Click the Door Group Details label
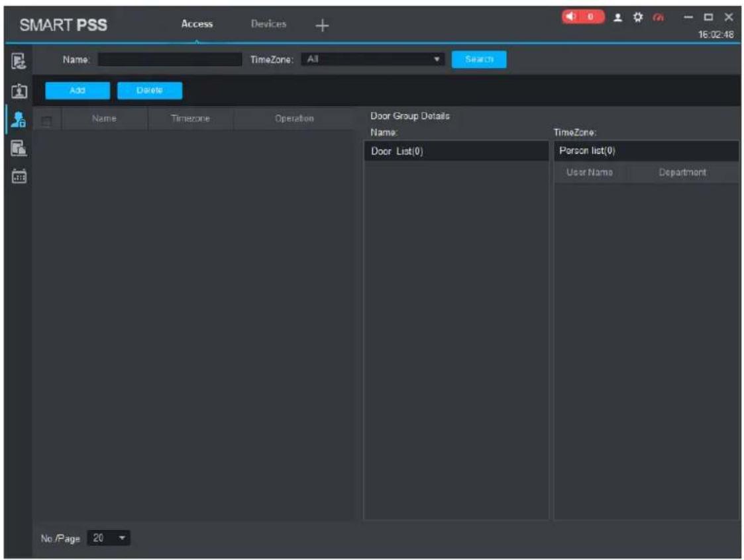 410,117
